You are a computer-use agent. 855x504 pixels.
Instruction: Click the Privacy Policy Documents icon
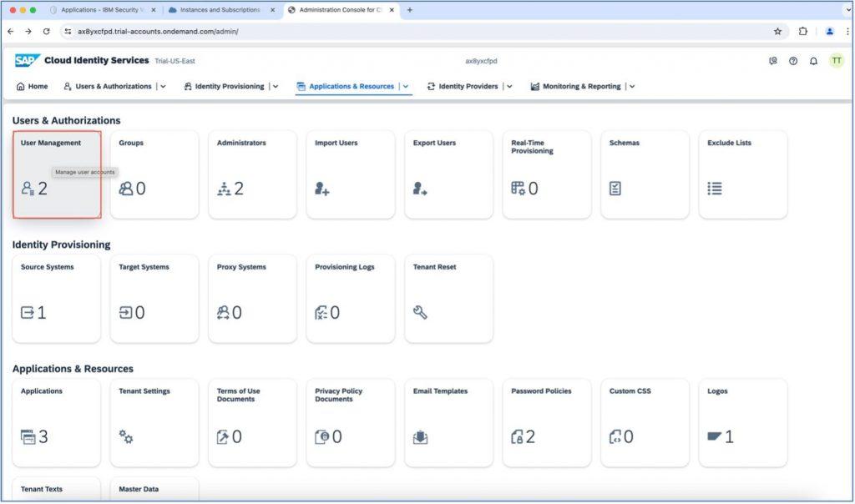tap(321, 437)
